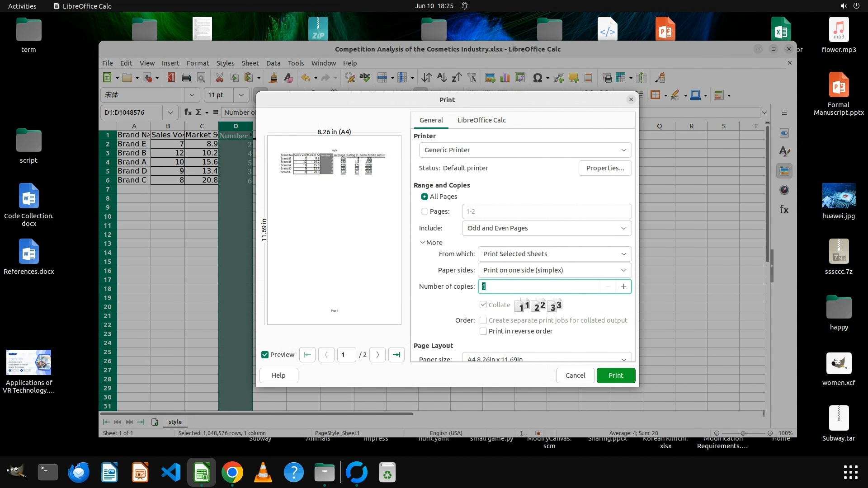868x488 pixels.
Task: Uncheck the Preview checkbox
Action: click(265, 355)
